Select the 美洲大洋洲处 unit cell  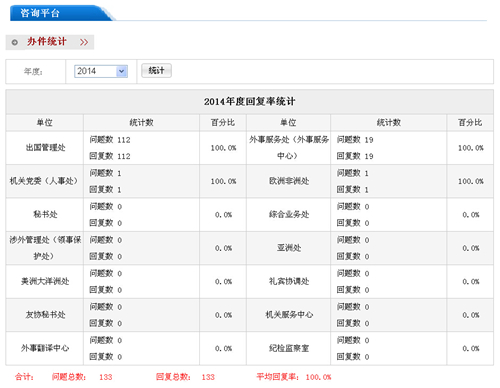click(45, 282)
